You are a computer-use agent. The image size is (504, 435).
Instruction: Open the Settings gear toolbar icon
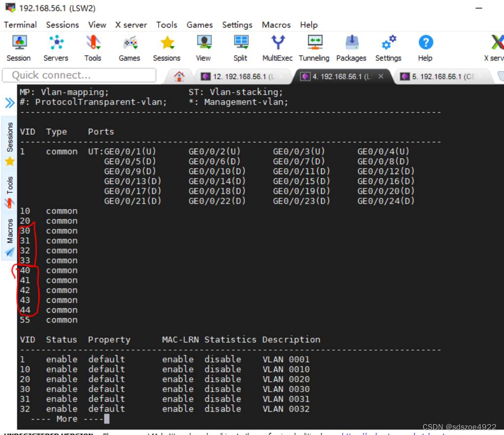pyautogui.click(x=388, y=48)
